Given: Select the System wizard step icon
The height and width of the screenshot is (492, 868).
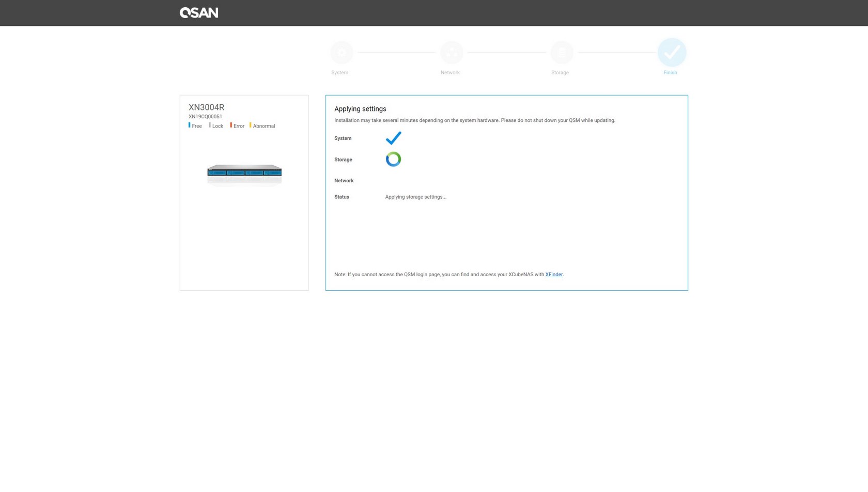Looking at the screenshot, I should point(342,53).
